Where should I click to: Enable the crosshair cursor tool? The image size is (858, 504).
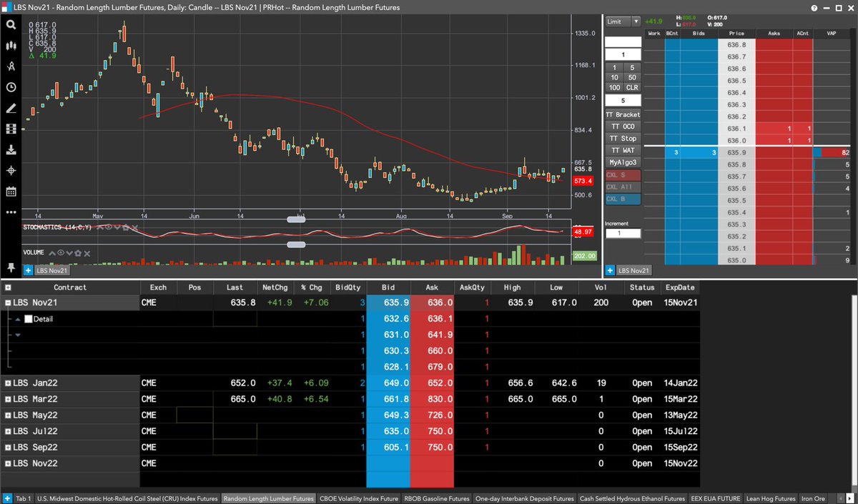[x=11, y=171]
